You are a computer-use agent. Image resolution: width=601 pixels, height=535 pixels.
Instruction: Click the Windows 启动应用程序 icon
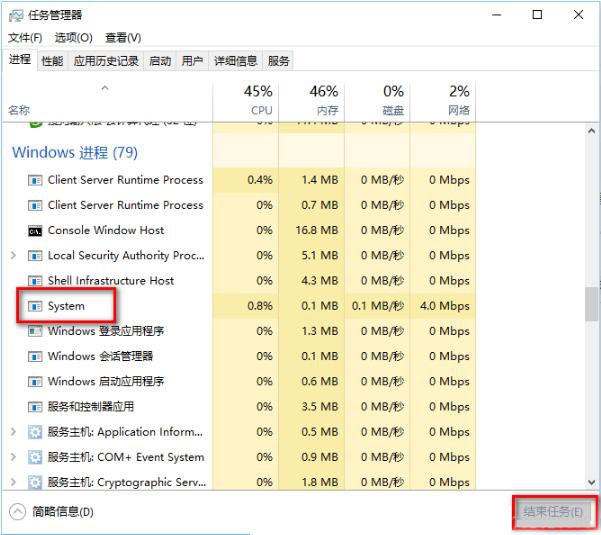pos(35,382)
